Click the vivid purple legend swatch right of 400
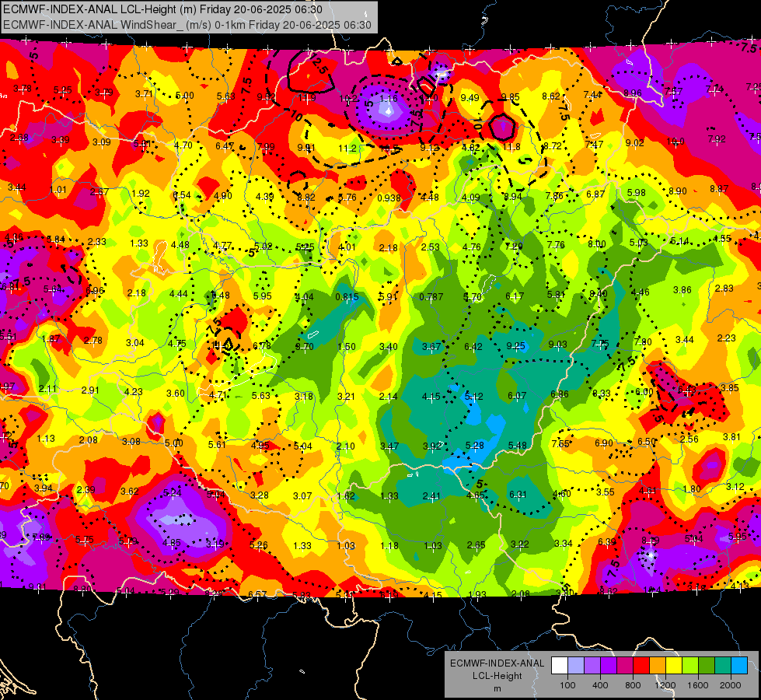The image size is (761, 700). pyautogui.click(x=609, y=666)
